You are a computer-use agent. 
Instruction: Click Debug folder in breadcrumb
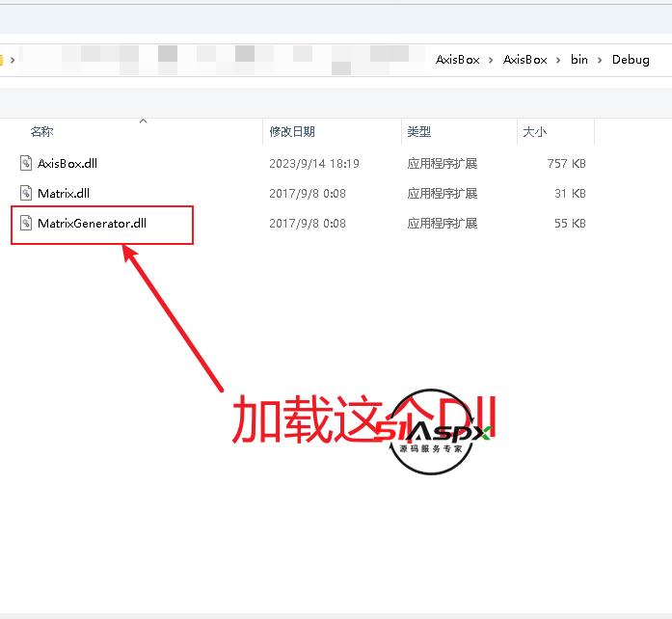click(x=631, y=60)
